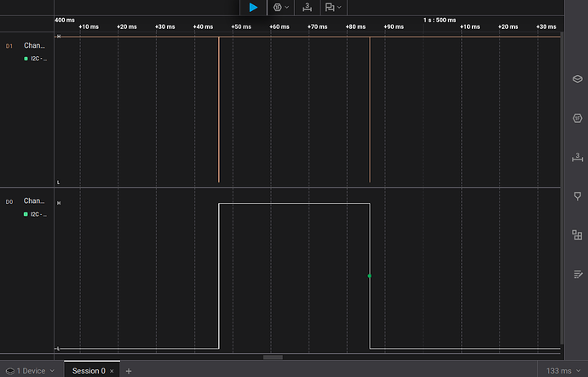Open the 1 Device dropdown
The height and width of the screenshot is (377, 588).
click(31, 371)
